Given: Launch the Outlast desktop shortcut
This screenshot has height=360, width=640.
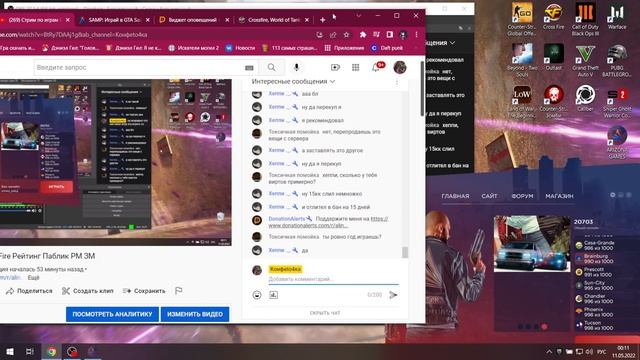Looking at the screenshot, I should pyautogui.click(x=553, y=57).
